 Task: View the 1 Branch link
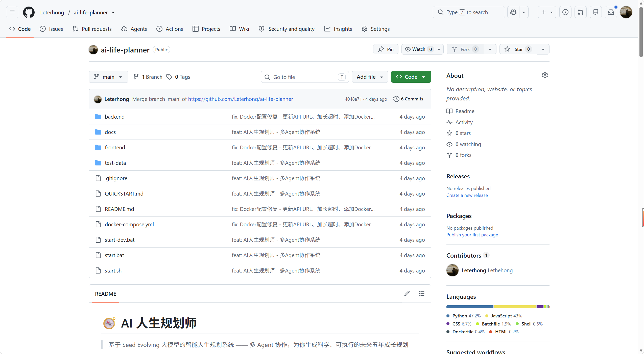click(148, 77)
